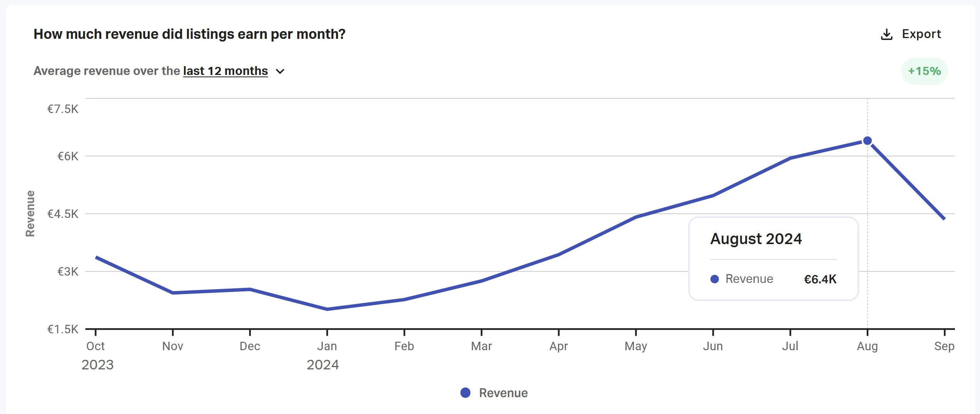Click the Apr x-axis label
This screenshot has height=414, width=980.
[x=559, y=346]
